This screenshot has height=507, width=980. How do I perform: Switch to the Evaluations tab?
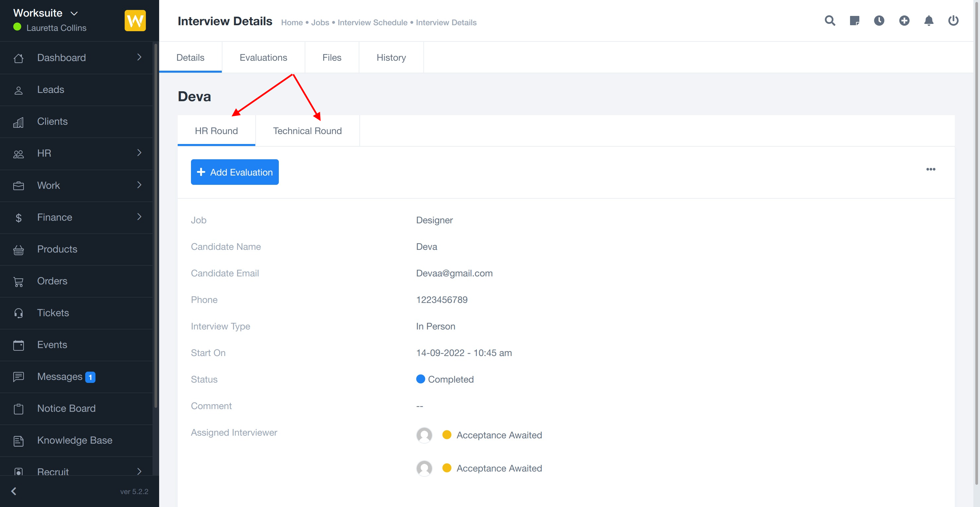263,57
